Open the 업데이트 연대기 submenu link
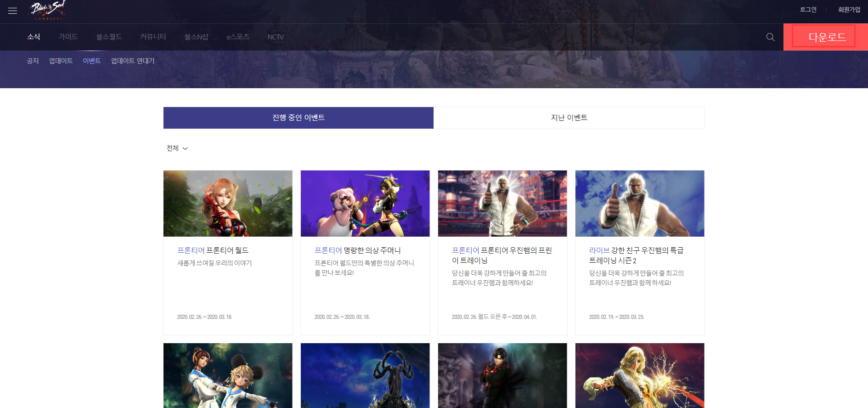Viewport: 868px width, 408px height. (133, 61)
